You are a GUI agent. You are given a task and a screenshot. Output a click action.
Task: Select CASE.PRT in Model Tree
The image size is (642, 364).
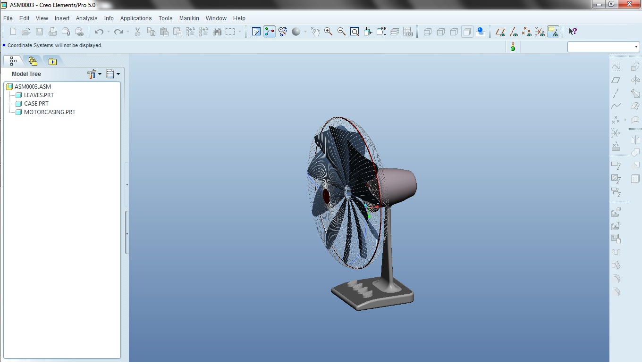tap(36, 104)
